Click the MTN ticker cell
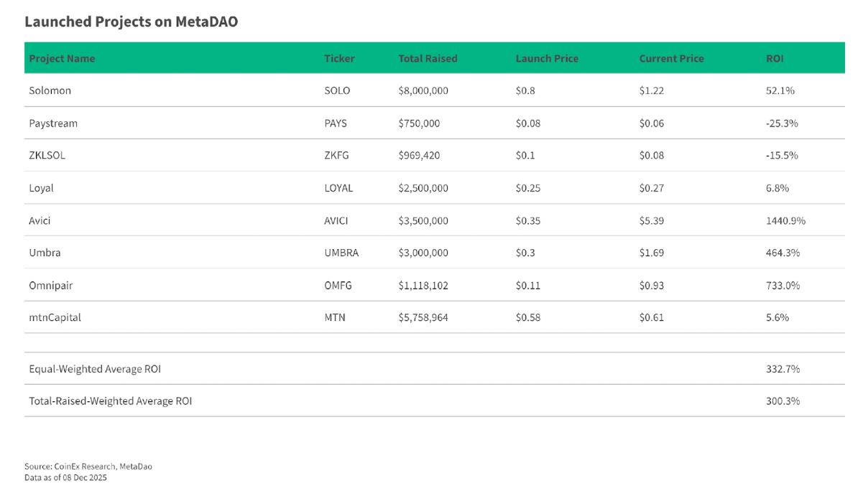868x491 pixels. pyautogui.click(x=335, y=317)
